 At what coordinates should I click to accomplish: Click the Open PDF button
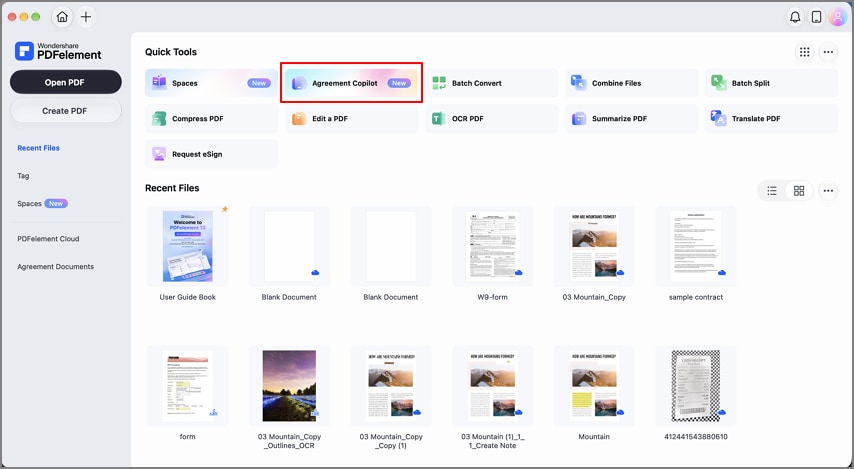pyautogui.click(x=65, y=82)
